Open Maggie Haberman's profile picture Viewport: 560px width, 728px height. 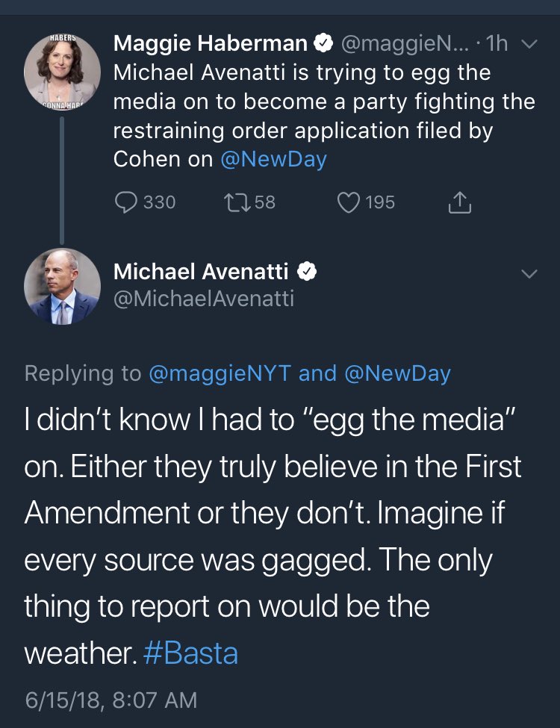(62, 71)
